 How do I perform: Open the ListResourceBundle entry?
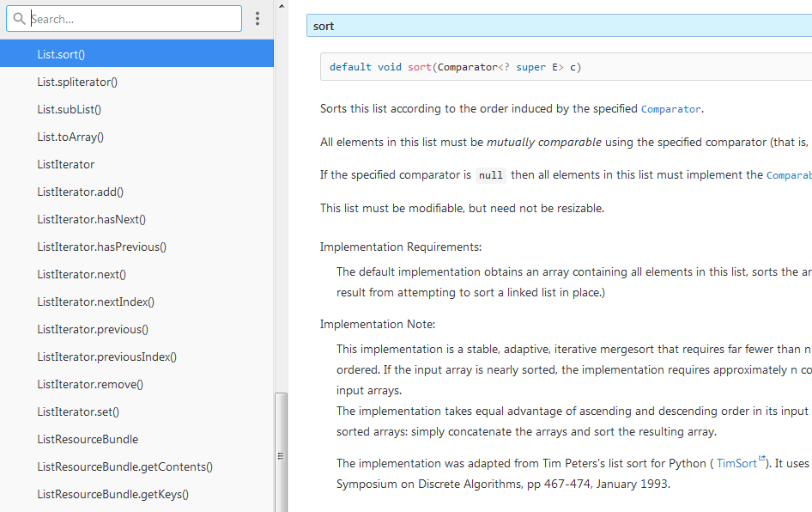[88, 439]
